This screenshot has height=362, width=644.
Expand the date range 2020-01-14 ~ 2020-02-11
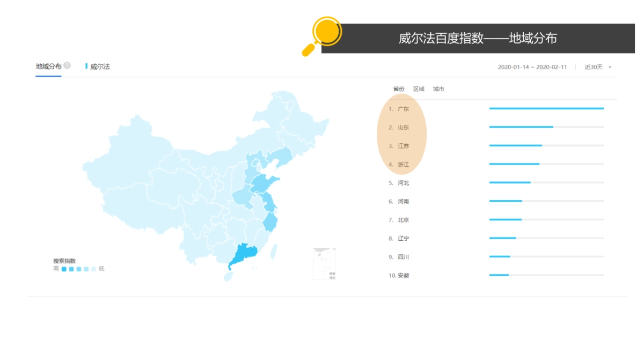(x=531, y=67)
